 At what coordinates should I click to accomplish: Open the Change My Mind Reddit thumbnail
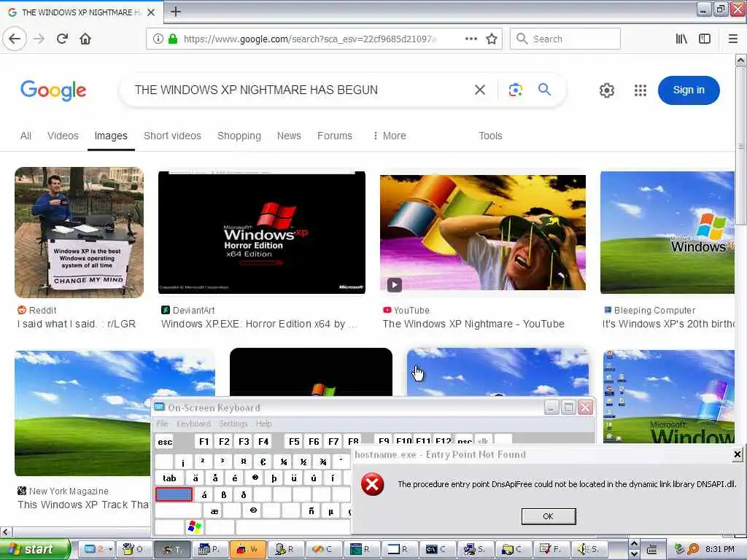[79, 233]
